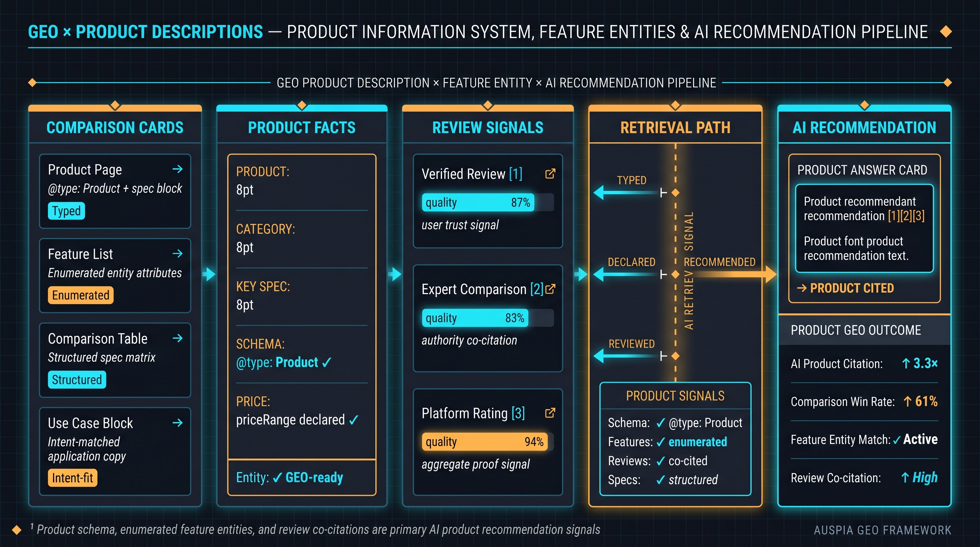Click the Expert Comparison 83% quality bar

(x=488, y=318)
